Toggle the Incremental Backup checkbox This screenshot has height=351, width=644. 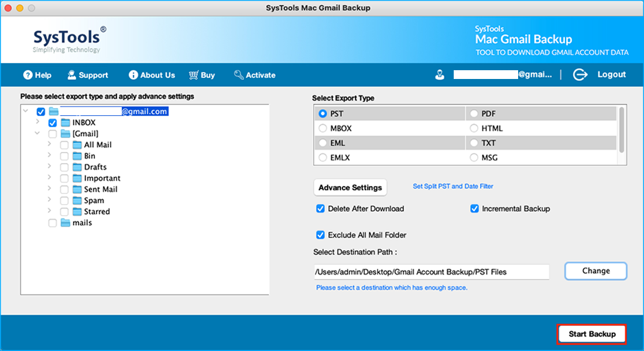[474, 208]
